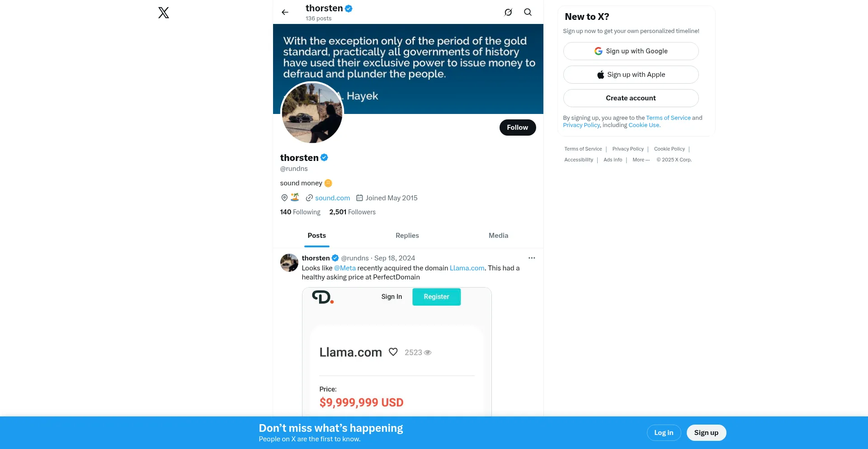This screenshot has height=449, width=868.
Task: Switch to the Media tab
Action: 498,236
